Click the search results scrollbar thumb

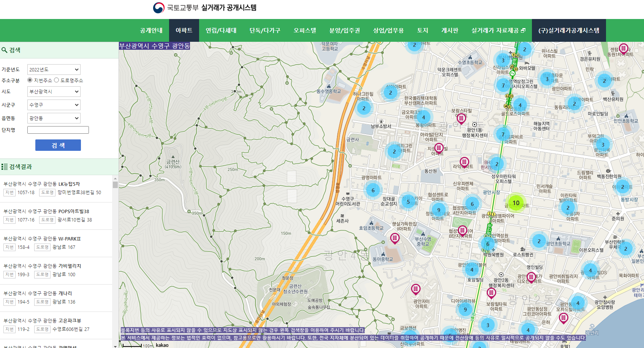click(x=115, y=185)
